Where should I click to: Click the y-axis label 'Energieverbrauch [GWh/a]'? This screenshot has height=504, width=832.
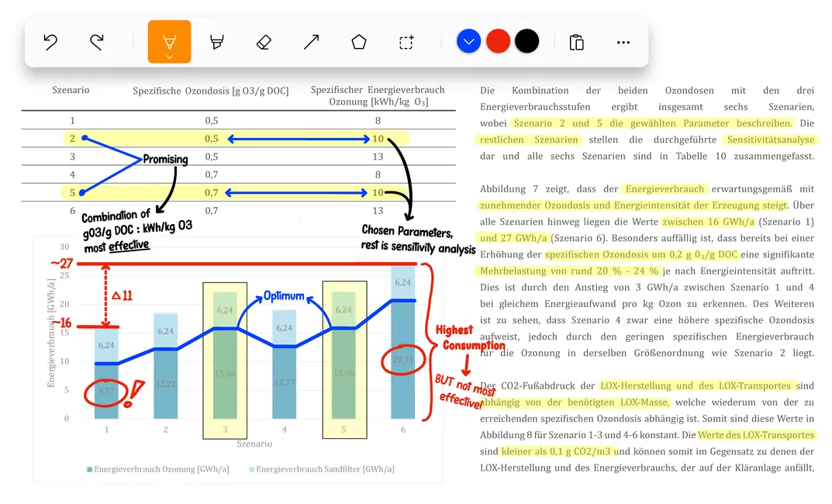[x=51, y=333]
